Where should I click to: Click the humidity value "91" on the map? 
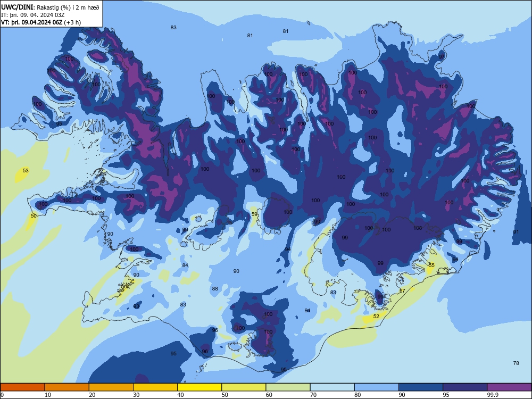(516, 232)
